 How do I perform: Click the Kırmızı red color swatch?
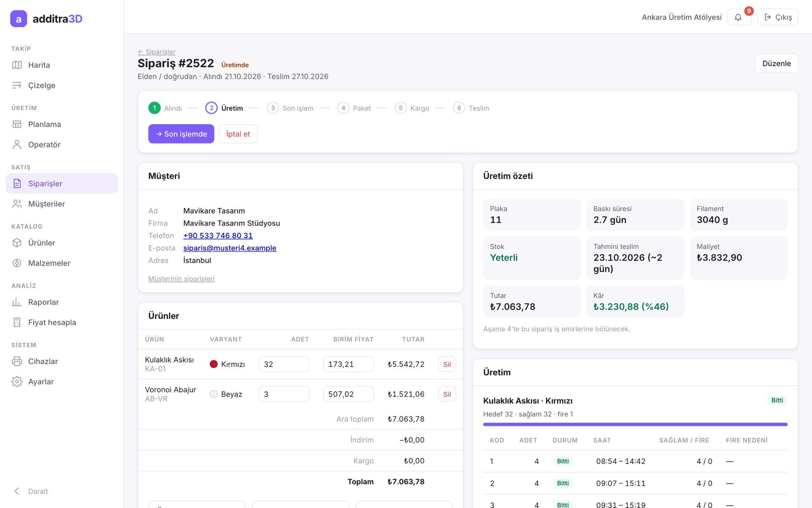pyautogui.click(x=214, y=364)
